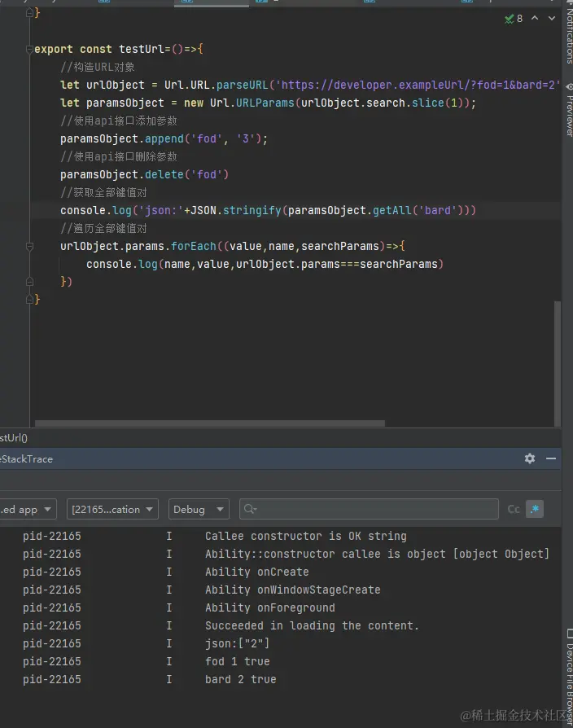Select the StackTrace panel title
573x728 pixels.
tap(26, 458)
